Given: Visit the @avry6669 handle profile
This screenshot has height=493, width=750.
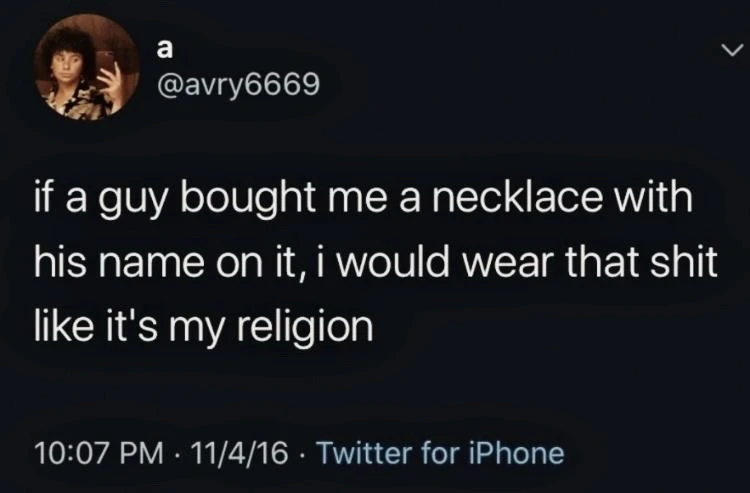Looking at the screenshot, I should click(x=238, y=85).
